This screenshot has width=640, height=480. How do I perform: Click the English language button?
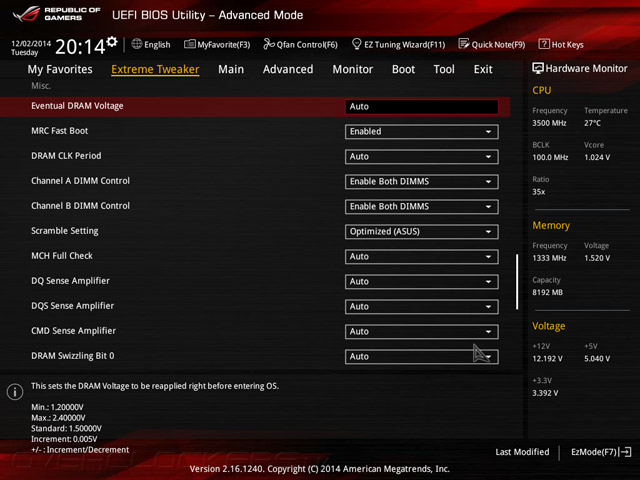pyautogui.click(x=151, y=44)
